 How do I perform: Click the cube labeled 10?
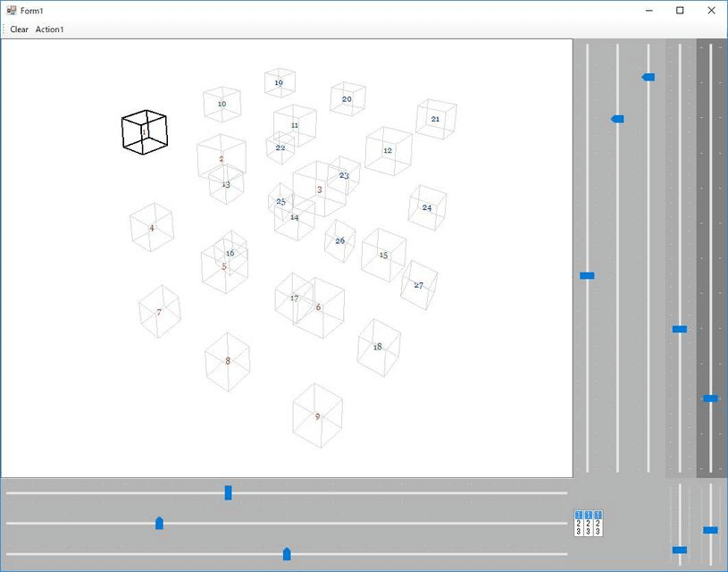click(x=222, y=104)
